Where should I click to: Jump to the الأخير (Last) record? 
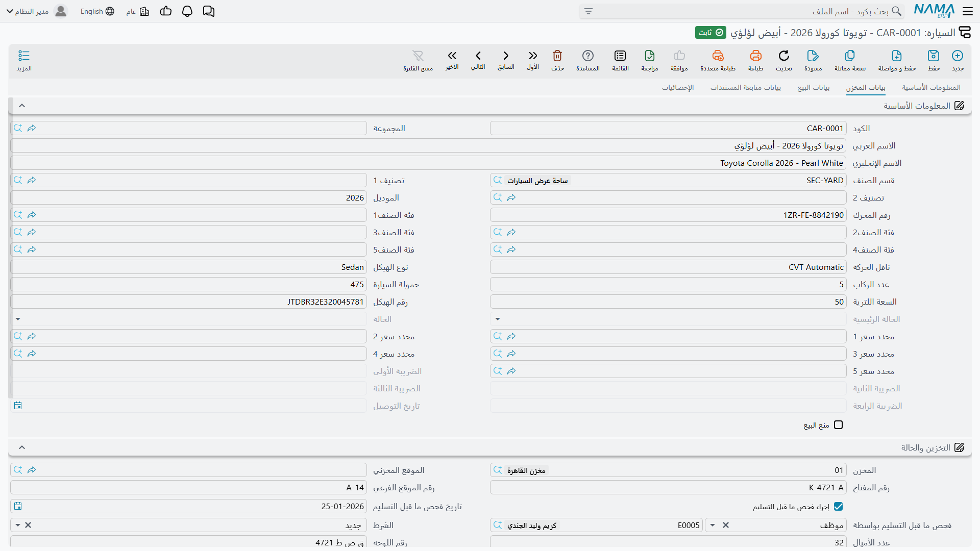452,60
